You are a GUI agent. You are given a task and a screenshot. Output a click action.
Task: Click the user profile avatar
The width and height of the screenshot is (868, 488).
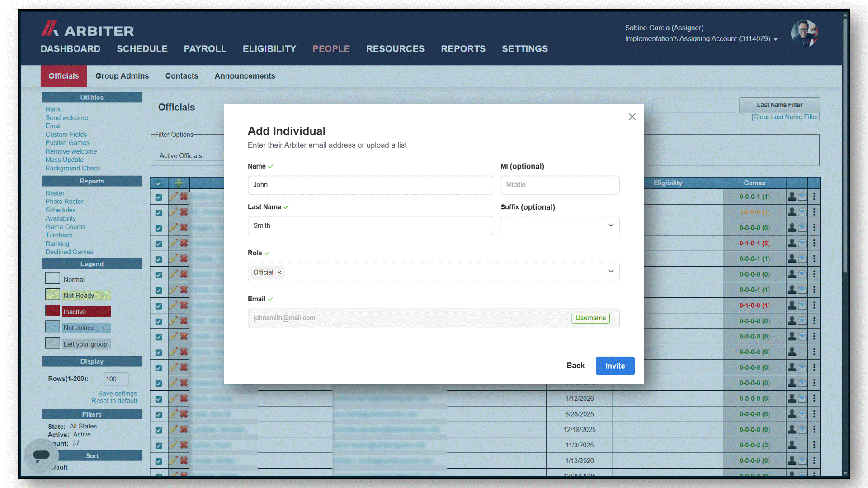[x=805, y=33]
